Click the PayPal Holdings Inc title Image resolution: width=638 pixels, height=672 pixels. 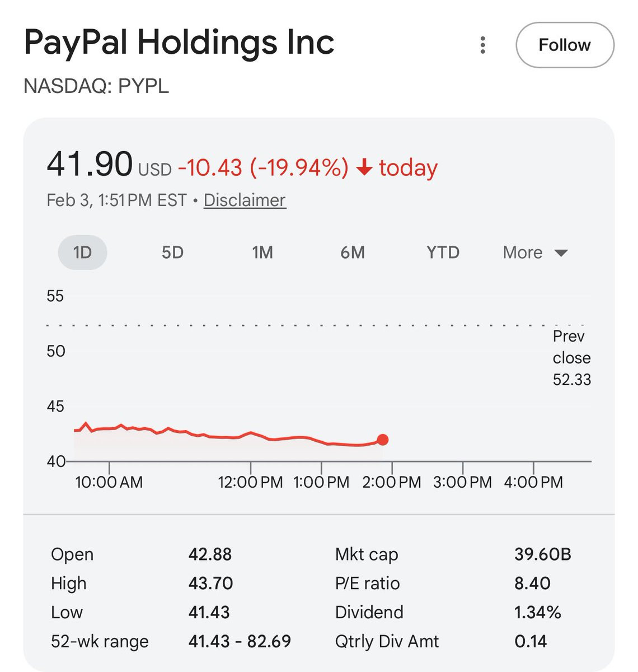179,43
